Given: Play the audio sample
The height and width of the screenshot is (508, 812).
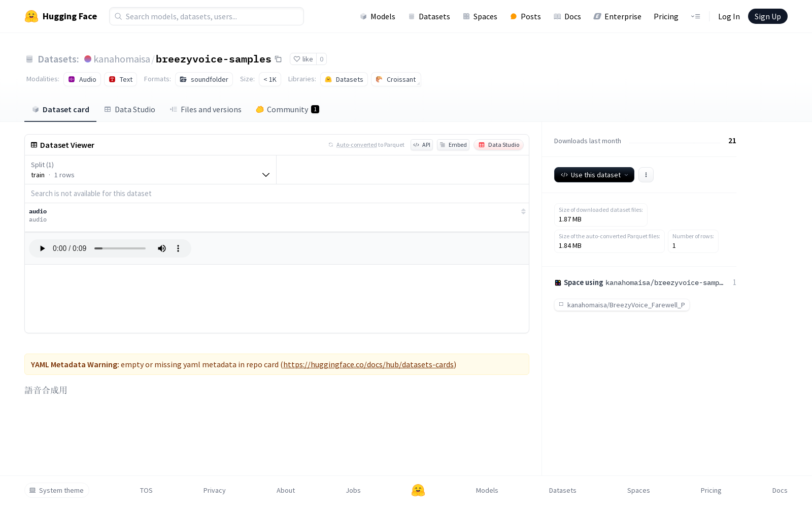Looking at the screenshot, I should point(42,248).
